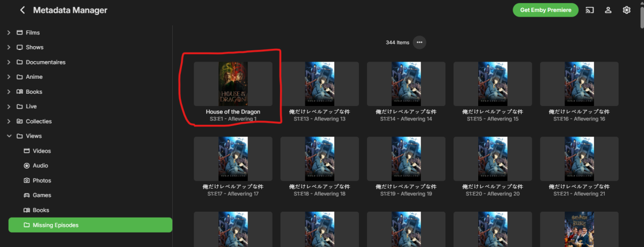This screenshot has height=247, width=644.
Task: Click the Collecties icon
Action: coord(20,121)
